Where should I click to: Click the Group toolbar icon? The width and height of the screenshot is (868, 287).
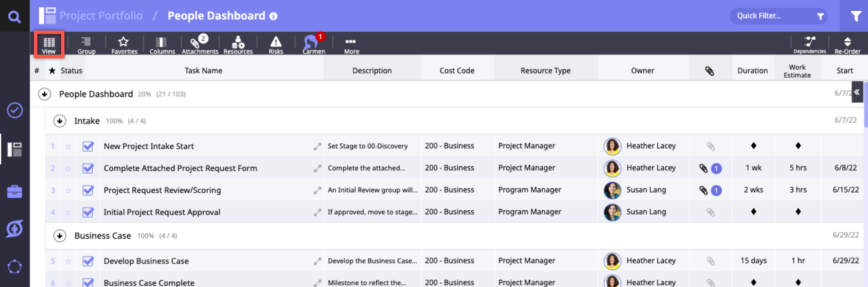[86, 45]
